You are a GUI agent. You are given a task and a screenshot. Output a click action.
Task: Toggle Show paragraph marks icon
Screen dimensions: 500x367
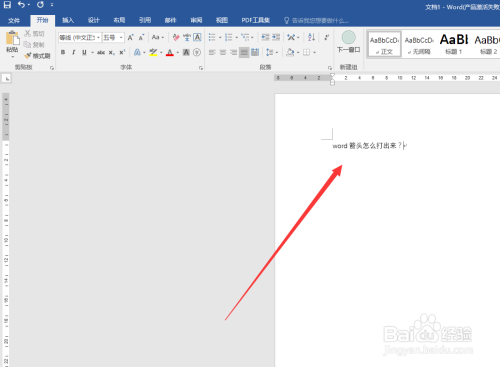coord(327,37)
